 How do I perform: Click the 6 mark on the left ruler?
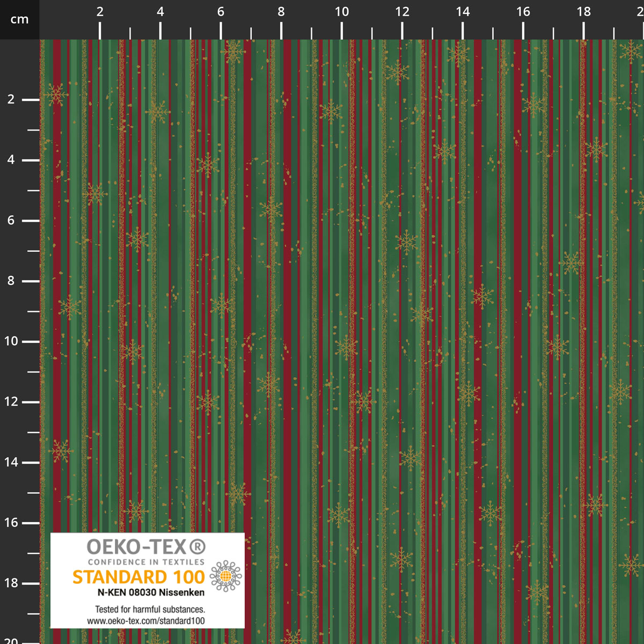point(11,220)
